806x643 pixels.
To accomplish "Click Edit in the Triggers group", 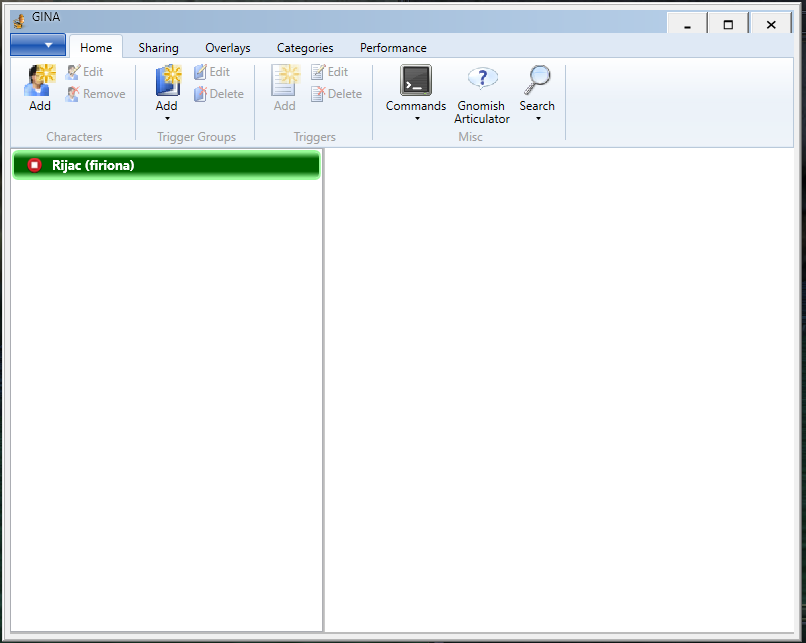I will click(x=330, y=72).
